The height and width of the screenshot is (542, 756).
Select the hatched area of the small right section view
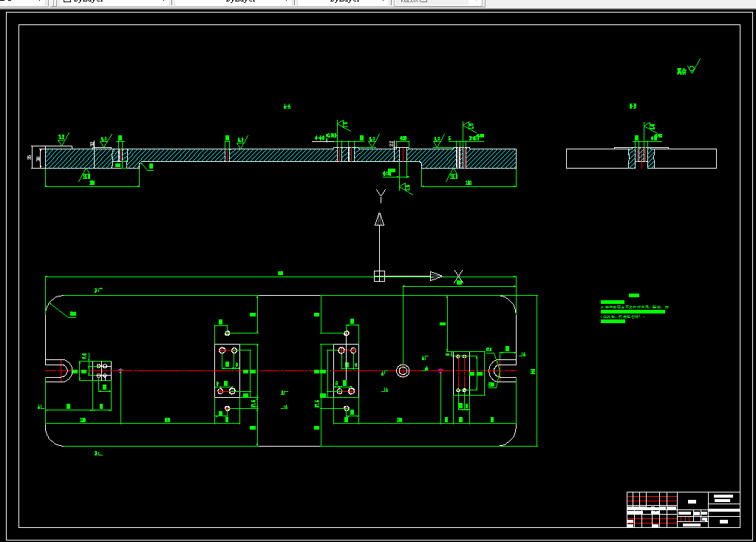point(641,158)
